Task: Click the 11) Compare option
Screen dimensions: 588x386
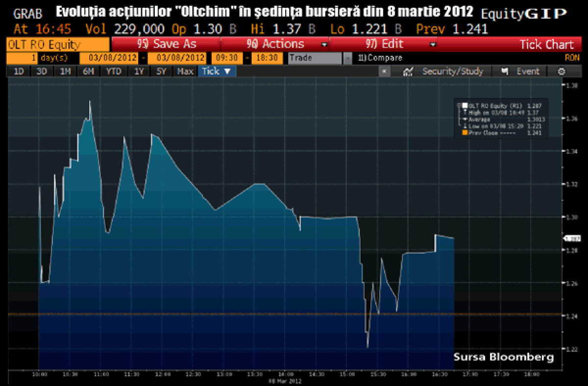Action: [x=380, y=58]
